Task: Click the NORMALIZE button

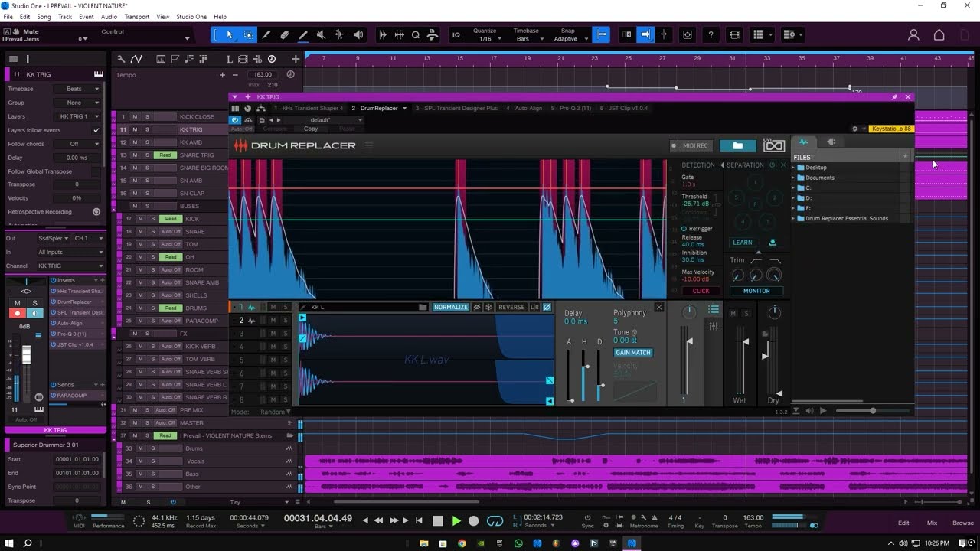Action: [x=450, y=307]
